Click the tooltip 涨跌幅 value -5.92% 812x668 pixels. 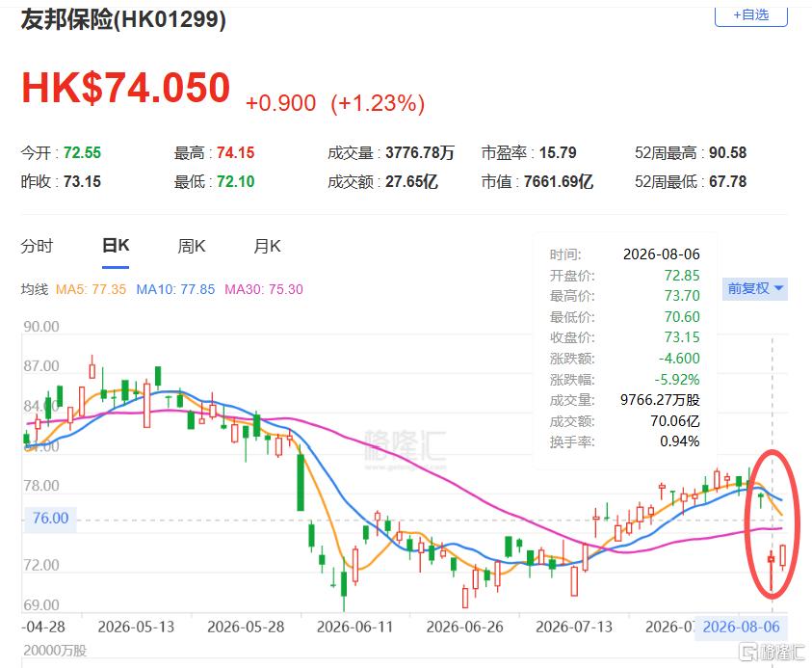[x=677, y=380]
